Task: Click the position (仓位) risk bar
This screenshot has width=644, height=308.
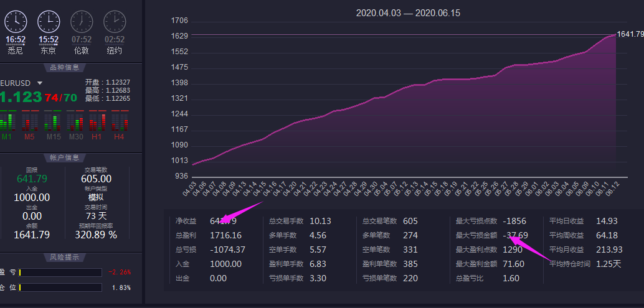Action: coord(60,287)
